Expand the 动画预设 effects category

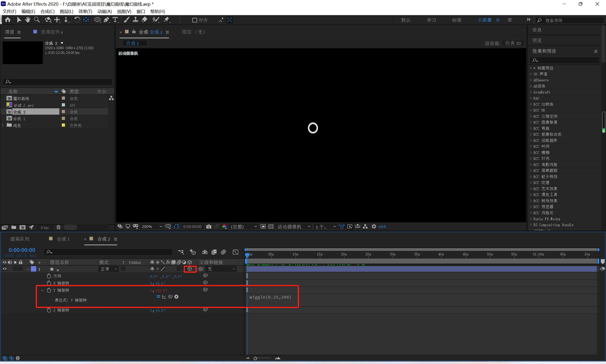click(x=531, y=68)
